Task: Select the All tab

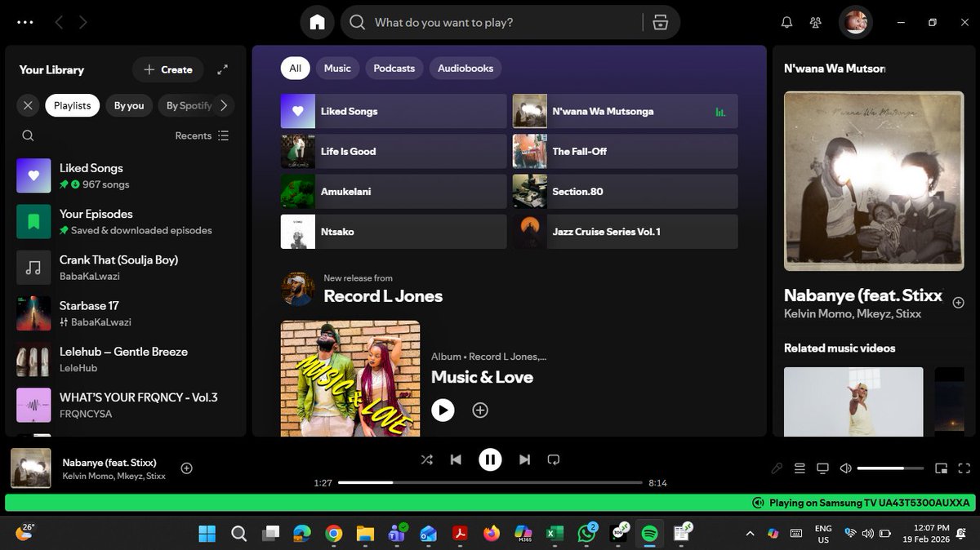Action: coord(295,69)
